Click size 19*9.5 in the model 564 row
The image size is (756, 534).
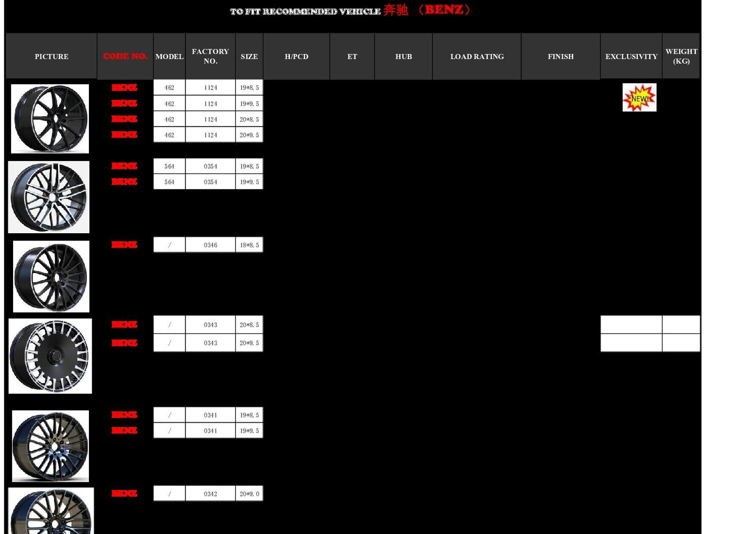(249, 182)
